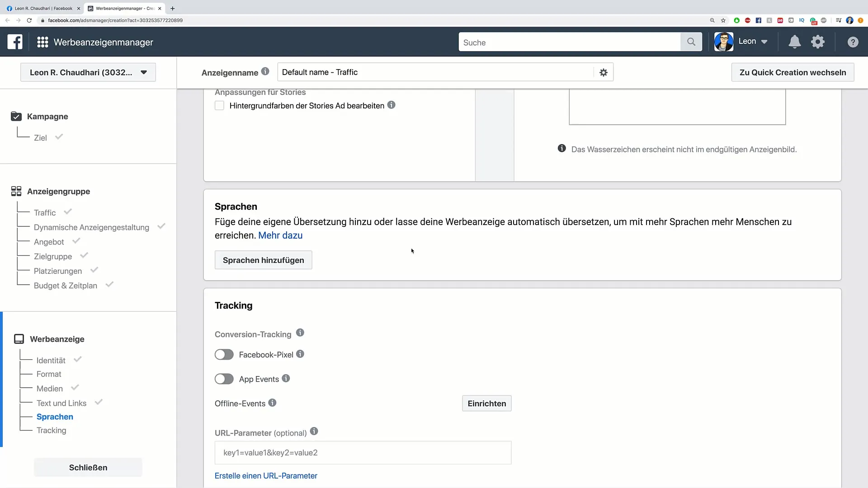Click the Zu Quick Creation wechseln button
868x488 pixels.
pyautogui.click(x=793, y=72)
